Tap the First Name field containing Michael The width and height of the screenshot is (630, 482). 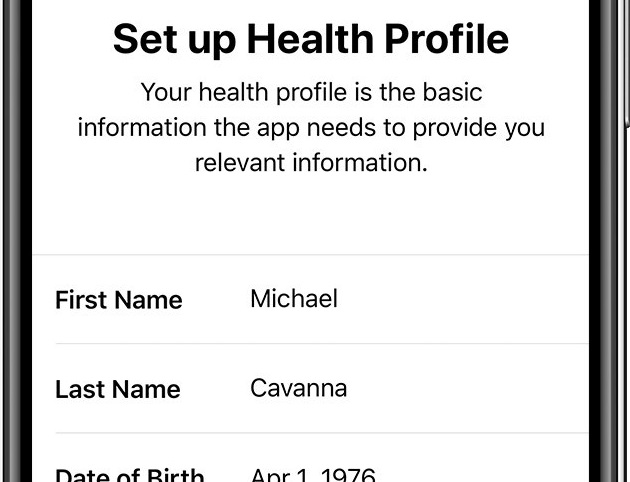coord(294,298)
